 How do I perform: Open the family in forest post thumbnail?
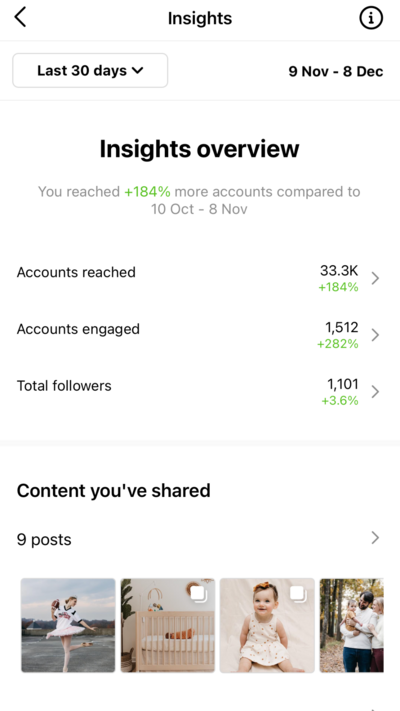click(351, 625)
